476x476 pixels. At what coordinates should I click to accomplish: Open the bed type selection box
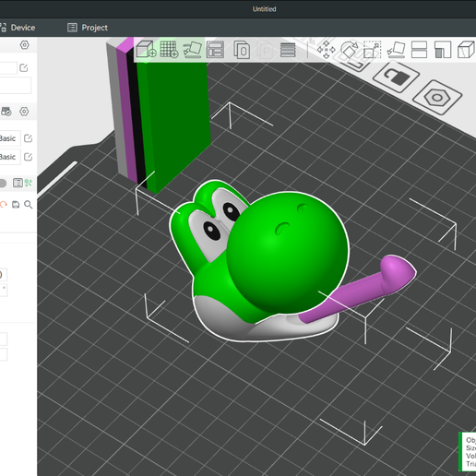16,85
